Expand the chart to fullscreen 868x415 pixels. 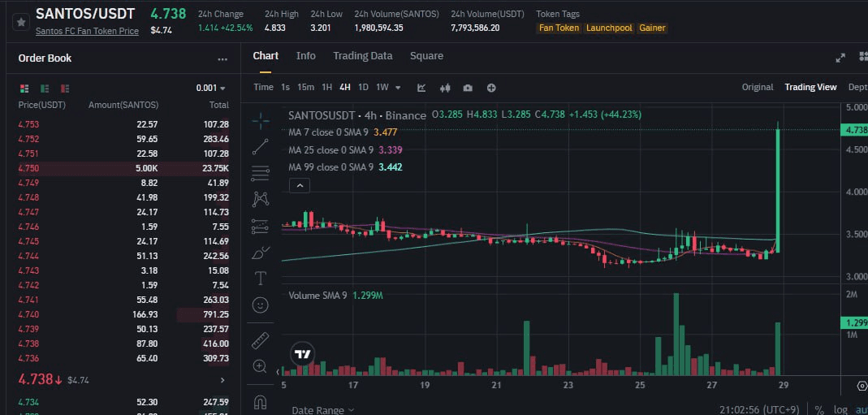840,57
